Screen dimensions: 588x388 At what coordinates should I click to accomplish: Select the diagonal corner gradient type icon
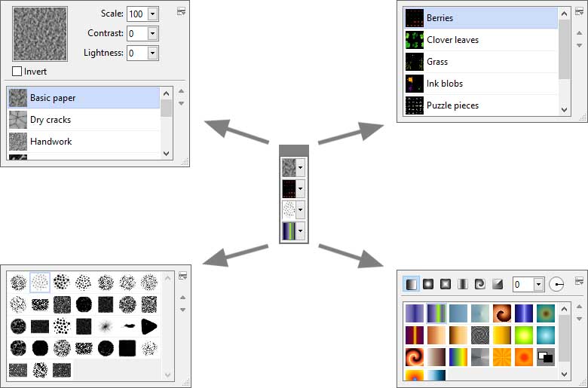click(x=498, y=284)
